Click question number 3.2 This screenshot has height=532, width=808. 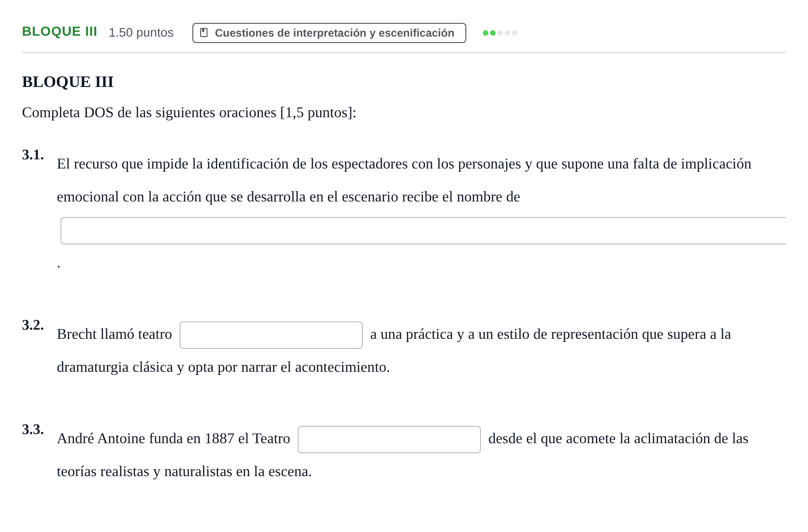(x=33, y=325)
